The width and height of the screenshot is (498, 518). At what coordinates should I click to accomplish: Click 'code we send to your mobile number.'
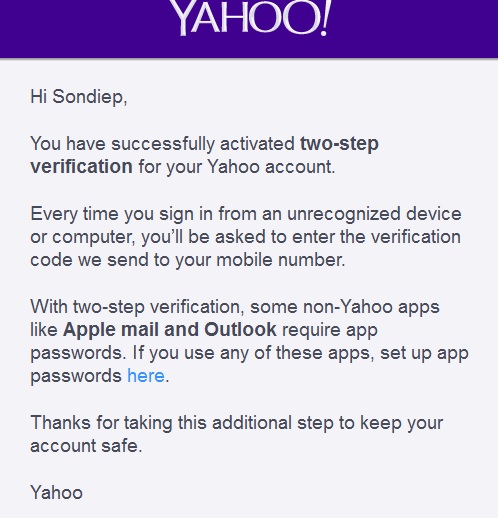(x=188, y=260)
